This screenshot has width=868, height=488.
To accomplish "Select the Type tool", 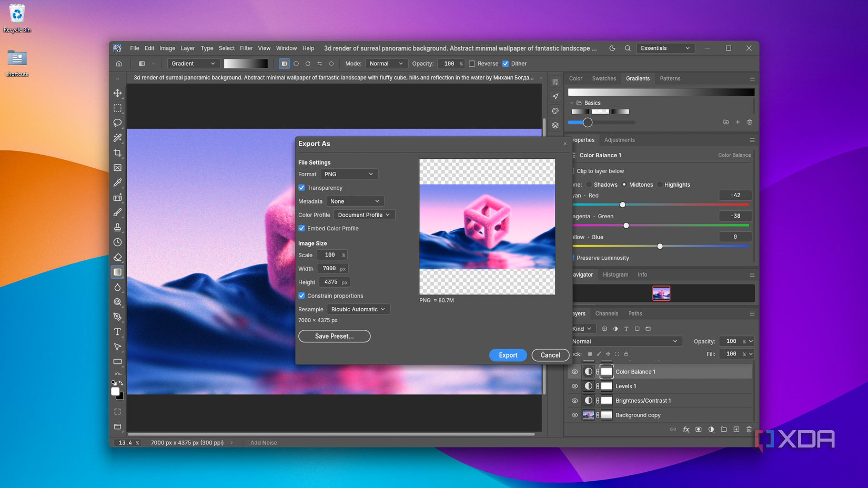I will [x=117, y=332].
